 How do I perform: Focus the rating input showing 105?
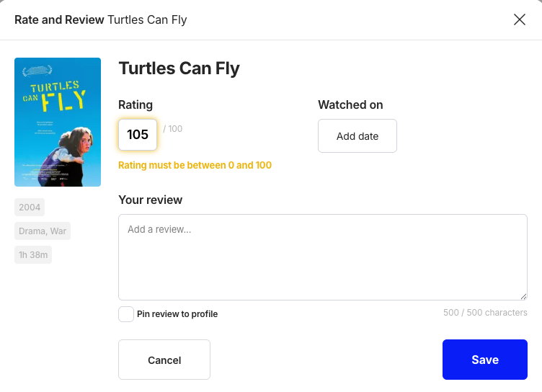(x=138, y=135)
